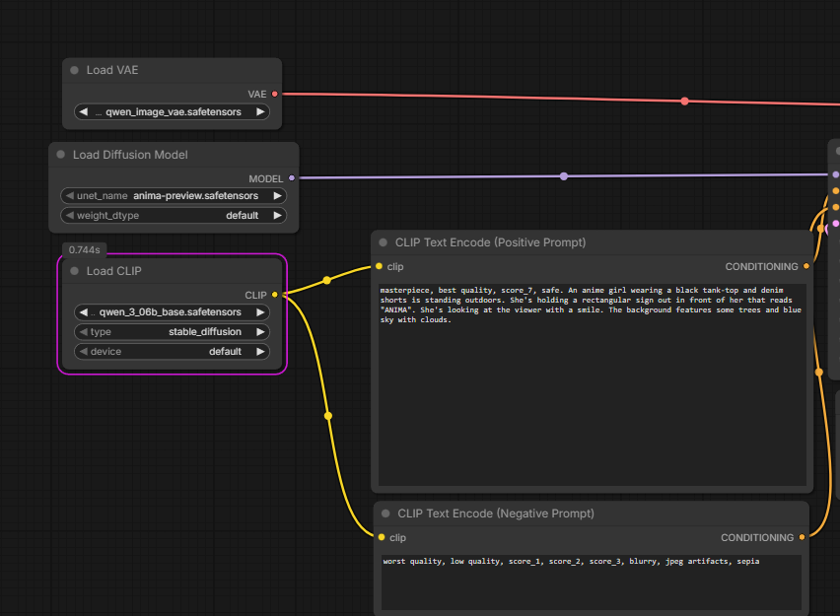The height and width of the screenshot is (616, 840).
Task: Open the type stable_diffusion dropdown
Action: tap(172, 332)
